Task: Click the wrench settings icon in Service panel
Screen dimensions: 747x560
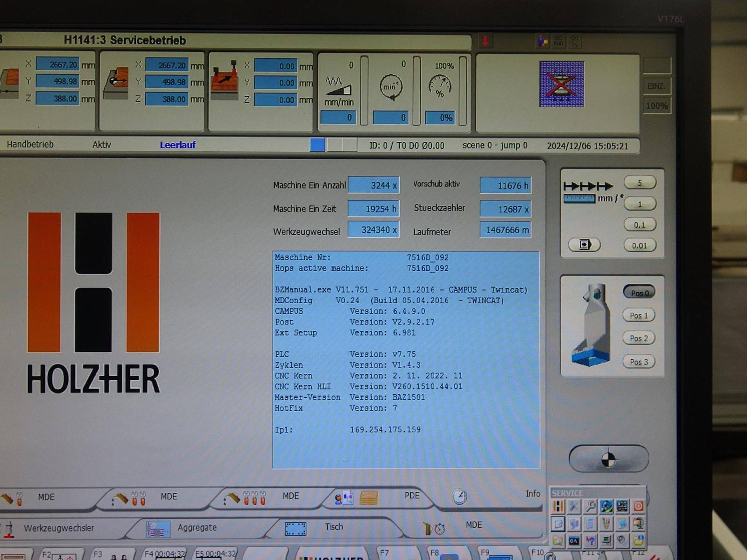Action: 590,506
